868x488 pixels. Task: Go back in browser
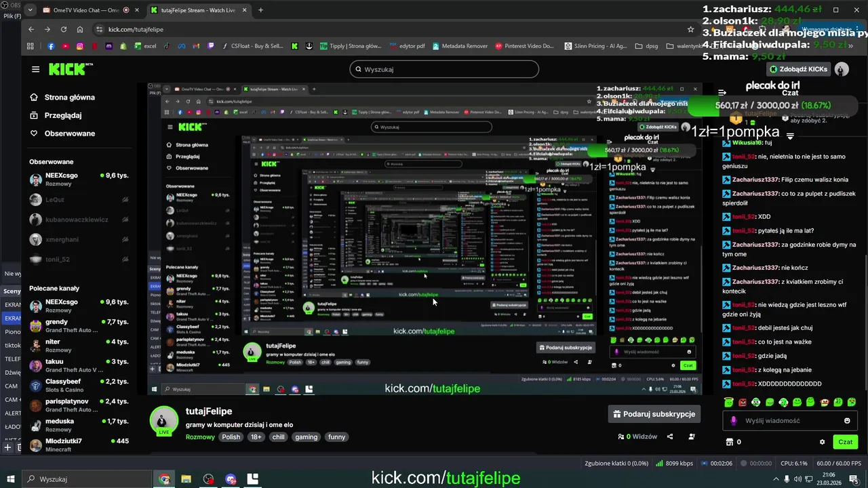pos(31,29)
